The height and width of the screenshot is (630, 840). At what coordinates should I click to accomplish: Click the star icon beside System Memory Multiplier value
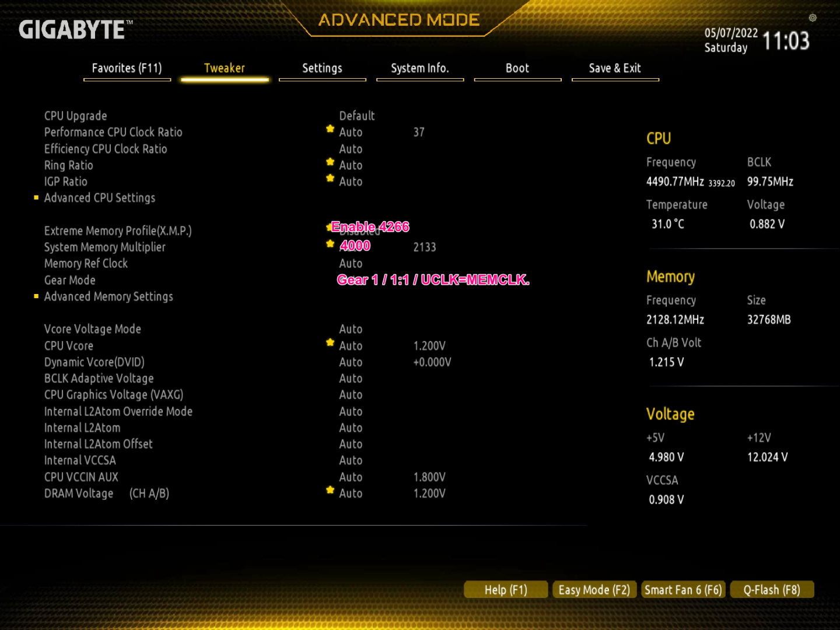click(x=330, y=244)
